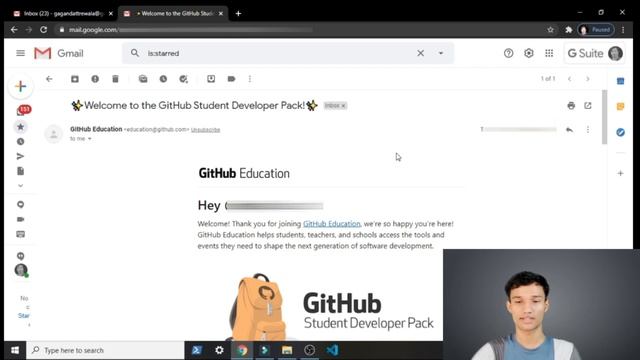
Task: Open File Explorer from taskbar
Action: [287, 350]
